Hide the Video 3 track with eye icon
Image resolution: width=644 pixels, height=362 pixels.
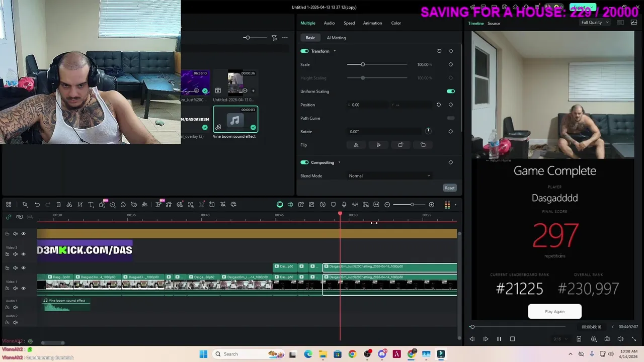tap(23, 254)
